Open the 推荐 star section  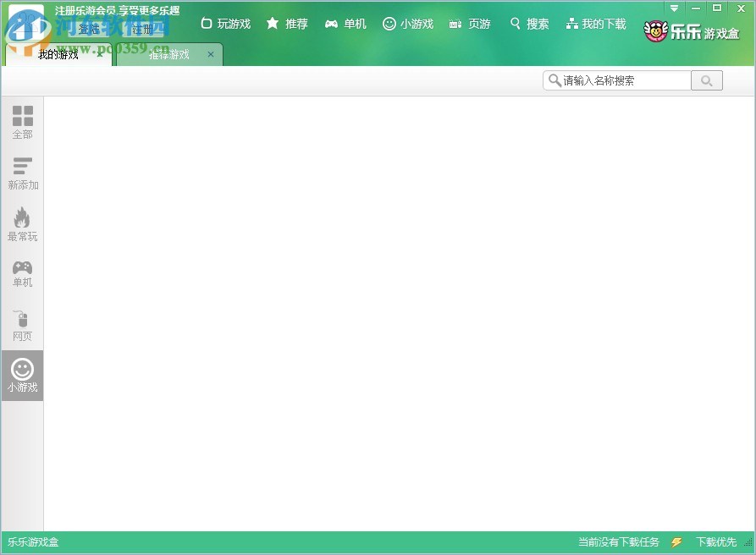(287, 24)
